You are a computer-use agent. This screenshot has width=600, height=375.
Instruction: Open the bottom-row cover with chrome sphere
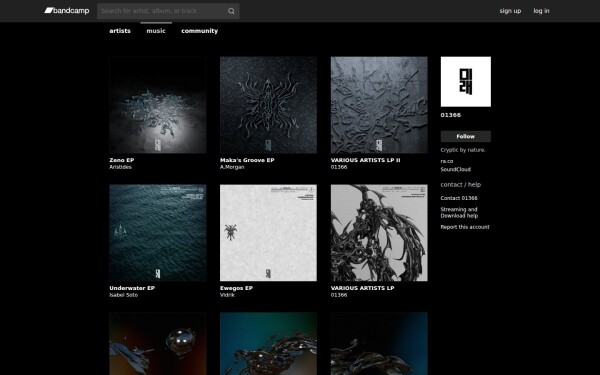tap(158, 344)
